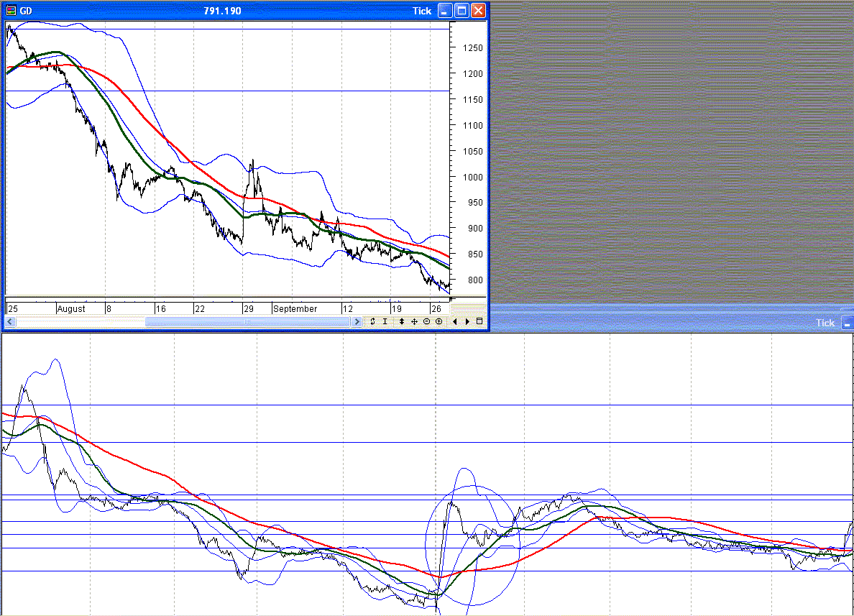The width and height of the screenshot is (854, 616).
Task: Click the 1250 price level on axis
Action: click(x=473, y=48)
